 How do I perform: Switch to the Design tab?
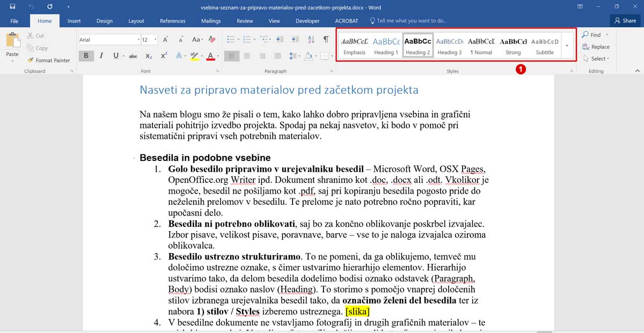(105, 21)
